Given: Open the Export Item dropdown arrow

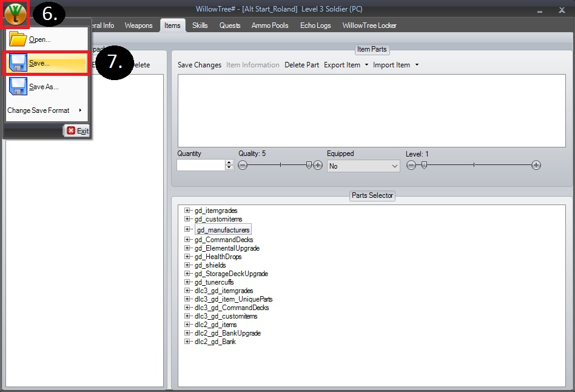Looking at the screenshot, I should [x=366, y=65].
